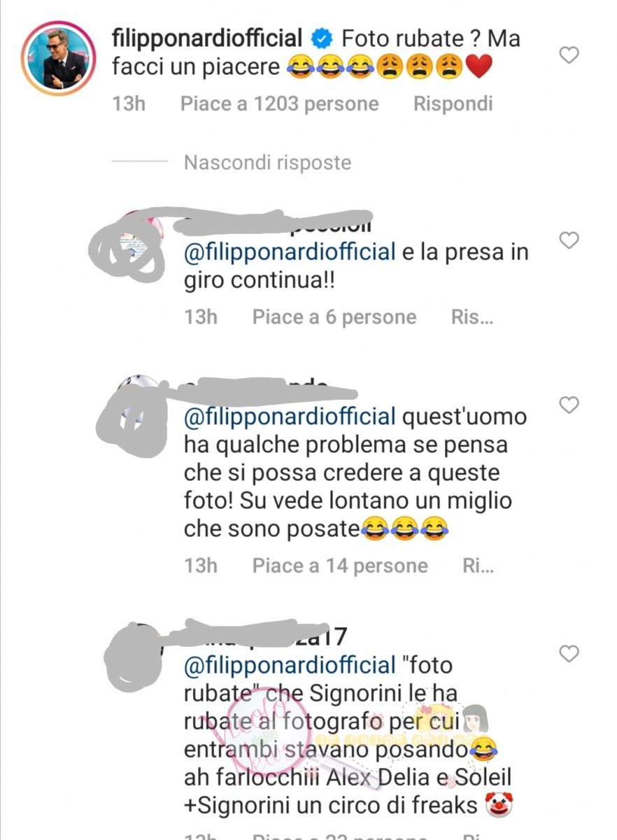Like the 'quest'uomo ha qualche problema' reply
Screen dimensions: 617x840
tap(569, 405)
